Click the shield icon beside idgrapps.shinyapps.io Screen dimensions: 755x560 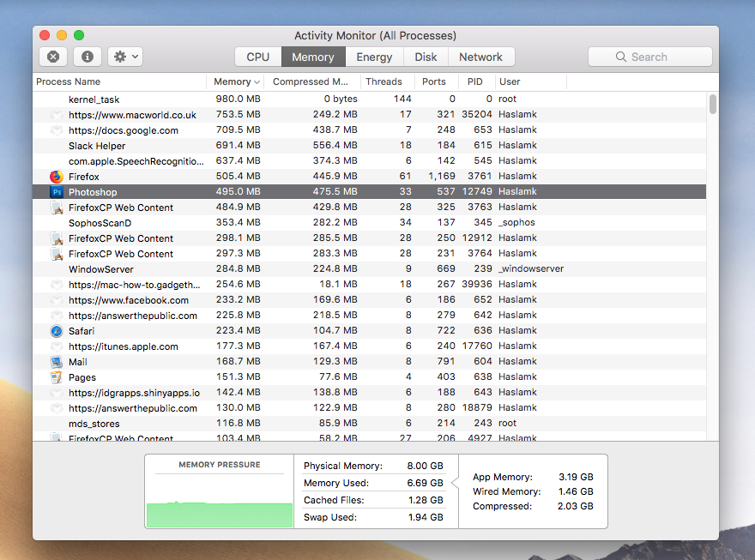click(x=57, y=393)
